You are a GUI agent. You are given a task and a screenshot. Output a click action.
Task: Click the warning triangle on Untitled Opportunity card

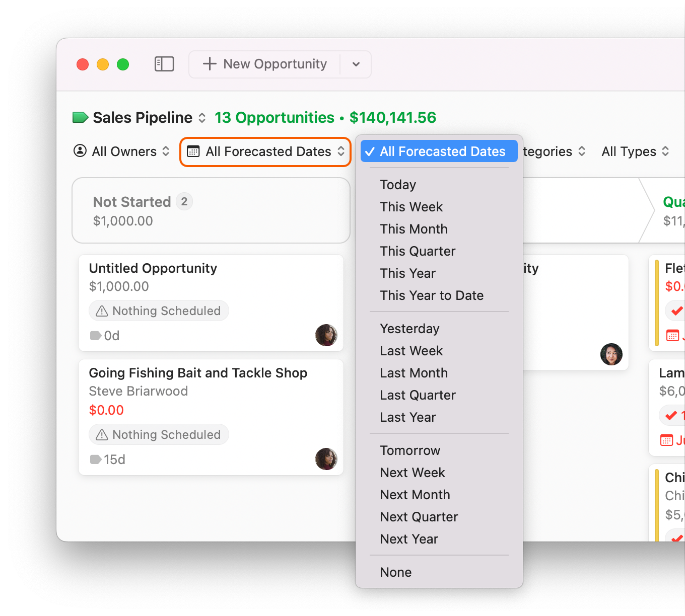tap(101, 311)
